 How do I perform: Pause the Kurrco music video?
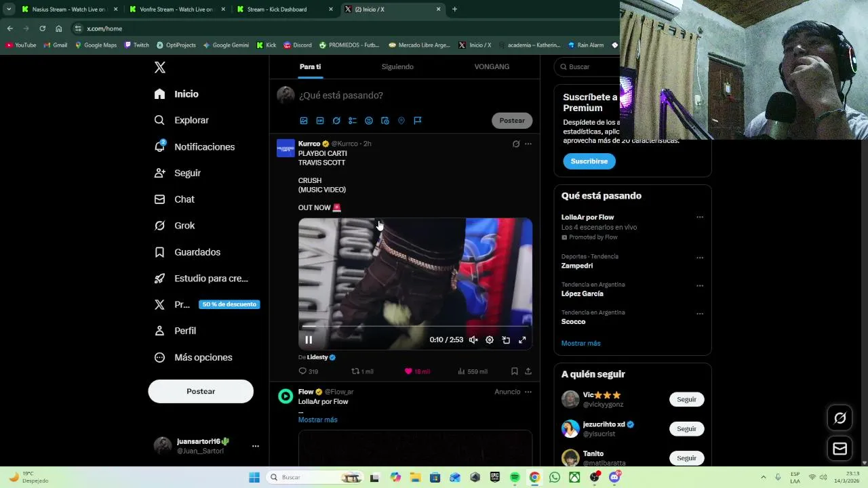pos(309,340)
